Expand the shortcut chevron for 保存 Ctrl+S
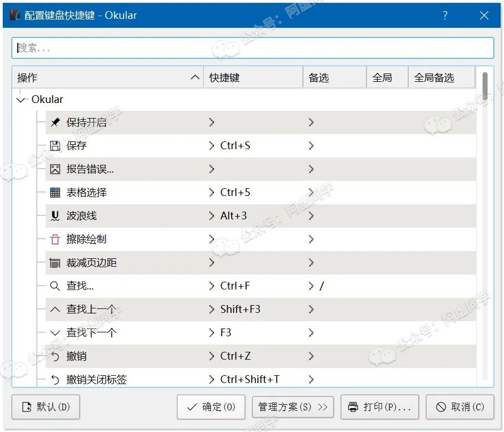The width and height of the screenshot is (504, 432). [x=211, y=146]
